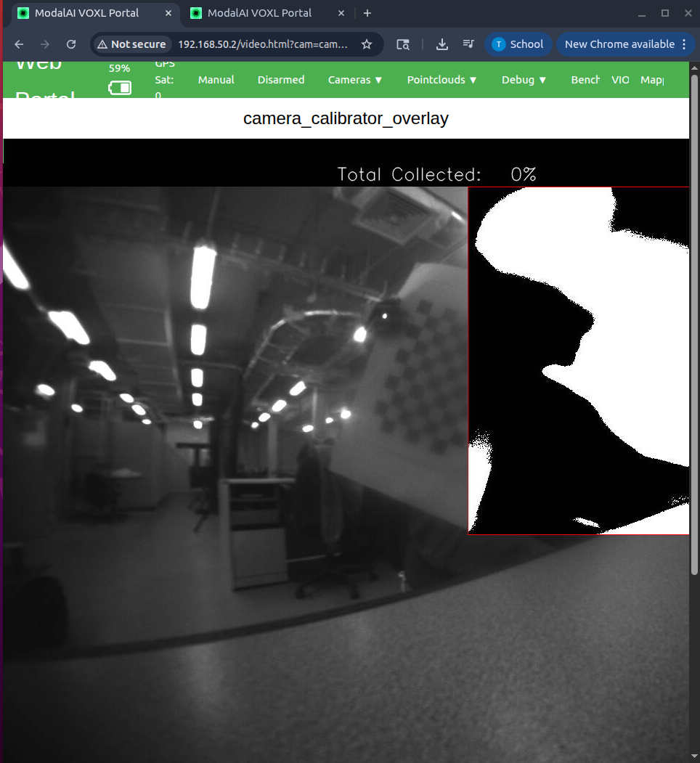
Task: Click the New Chrome available button
Action: (x=621, y=44)
